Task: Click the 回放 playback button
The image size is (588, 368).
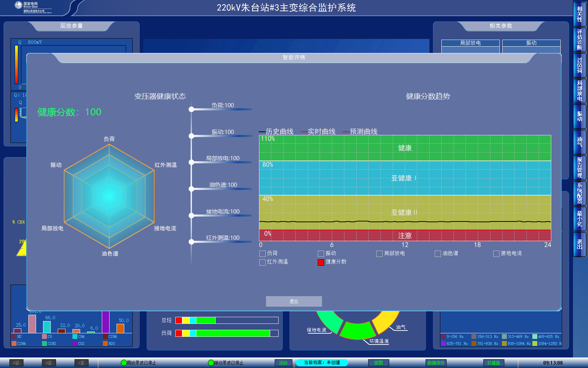Action: pos(283,363)
